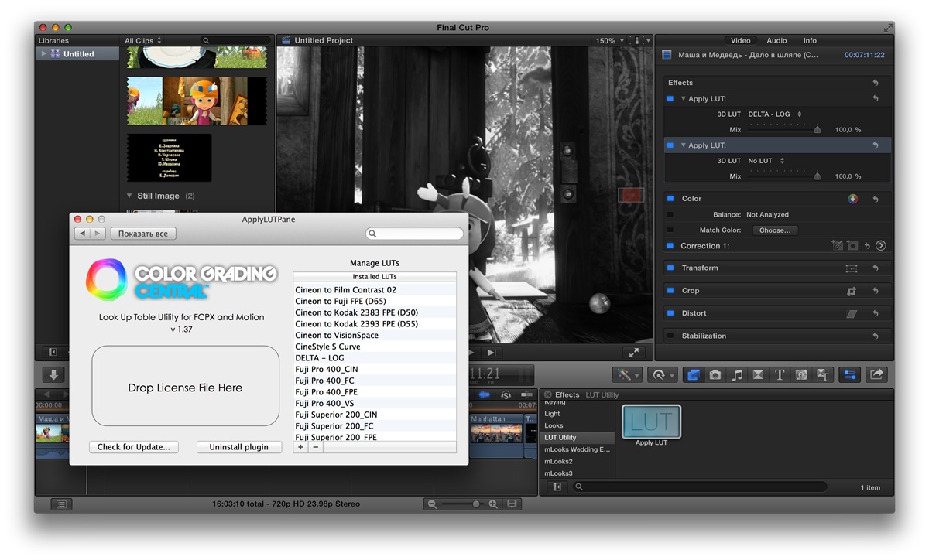Open the 150% viewer zoom dropdown
This screenshot has width=929, height=560.
609,40
